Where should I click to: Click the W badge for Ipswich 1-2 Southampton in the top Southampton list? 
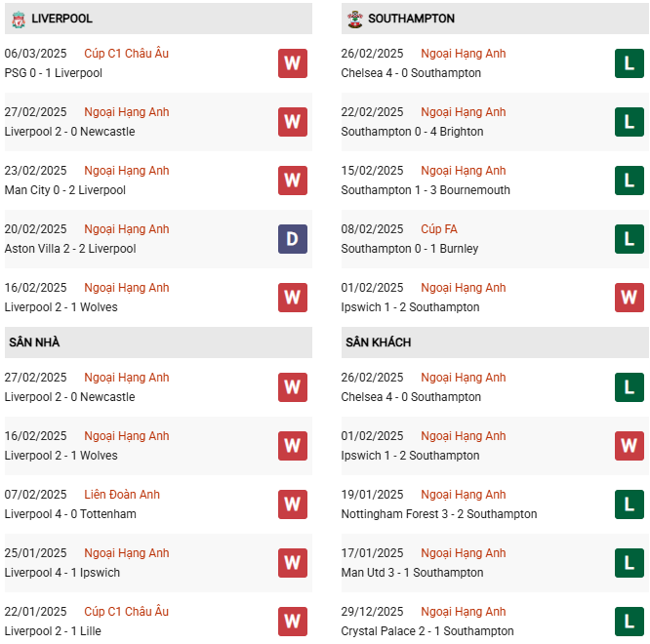(x=630, y=298)
